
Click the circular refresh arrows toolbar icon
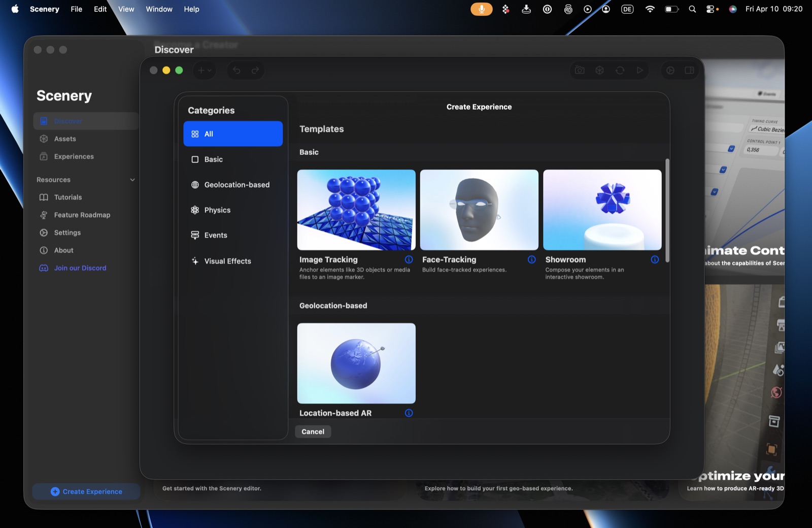(620, 70)
